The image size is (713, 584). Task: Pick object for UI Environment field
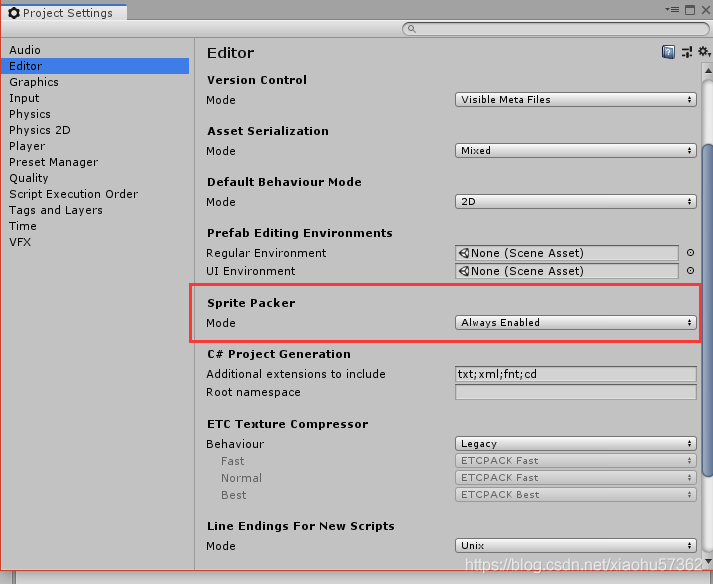[690, 271]
